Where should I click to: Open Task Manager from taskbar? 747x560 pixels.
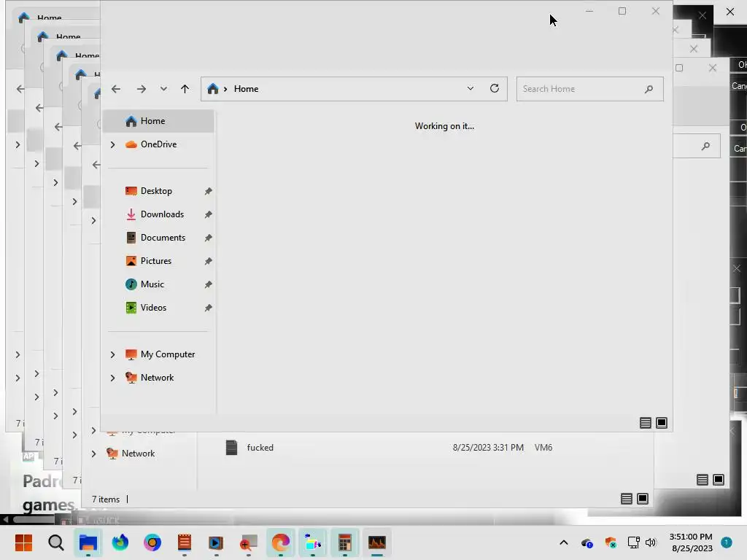tap(377, 542)
